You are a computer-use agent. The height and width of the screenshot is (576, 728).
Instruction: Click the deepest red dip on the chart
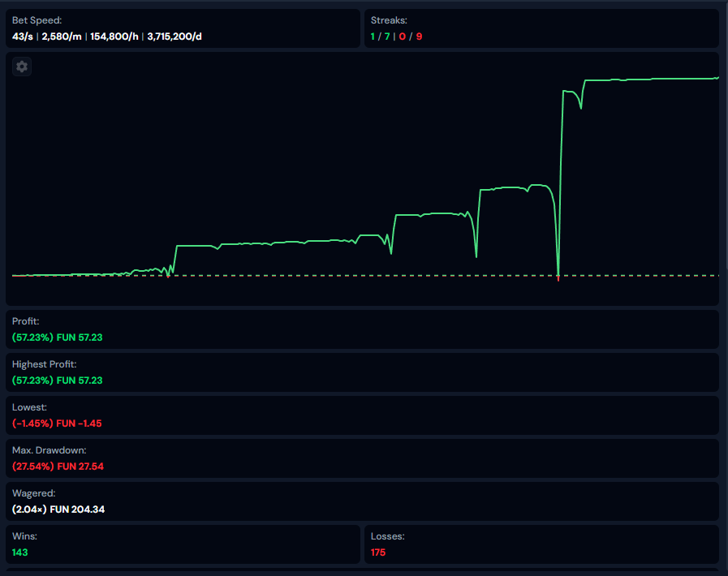558,278
